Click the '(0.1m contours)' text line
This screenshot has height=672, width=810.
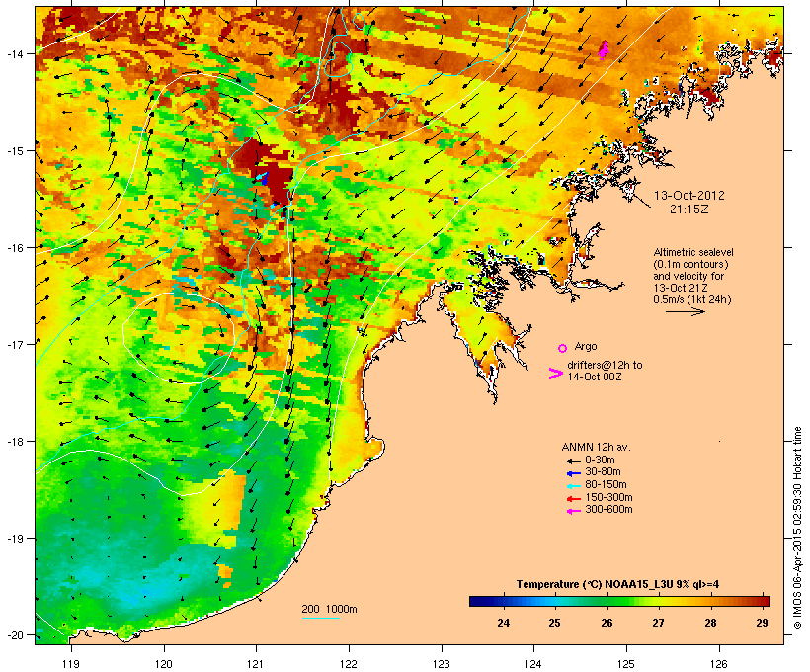(690, 264)
